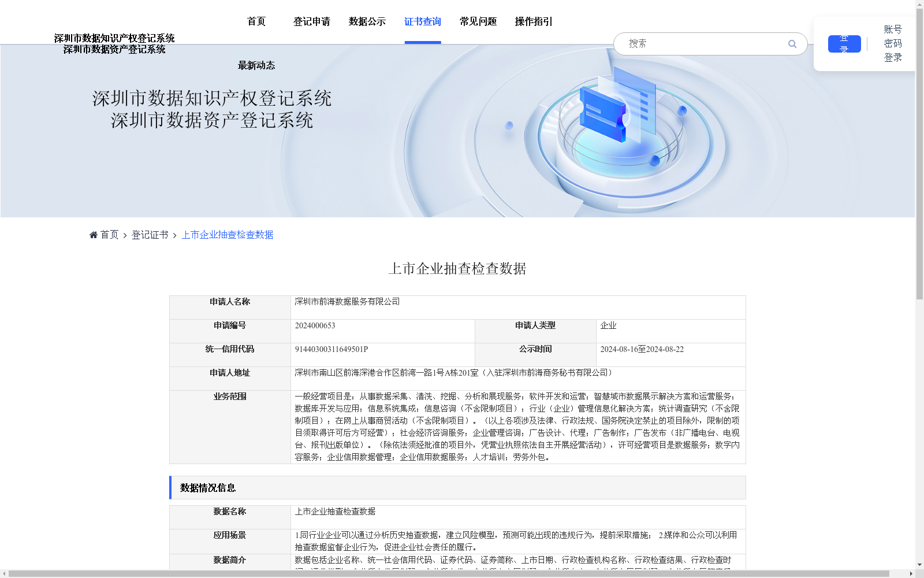924x578 pixels.
Task: Click the horizontal scrollbar right arrow
Action: [x=911, y=573]
